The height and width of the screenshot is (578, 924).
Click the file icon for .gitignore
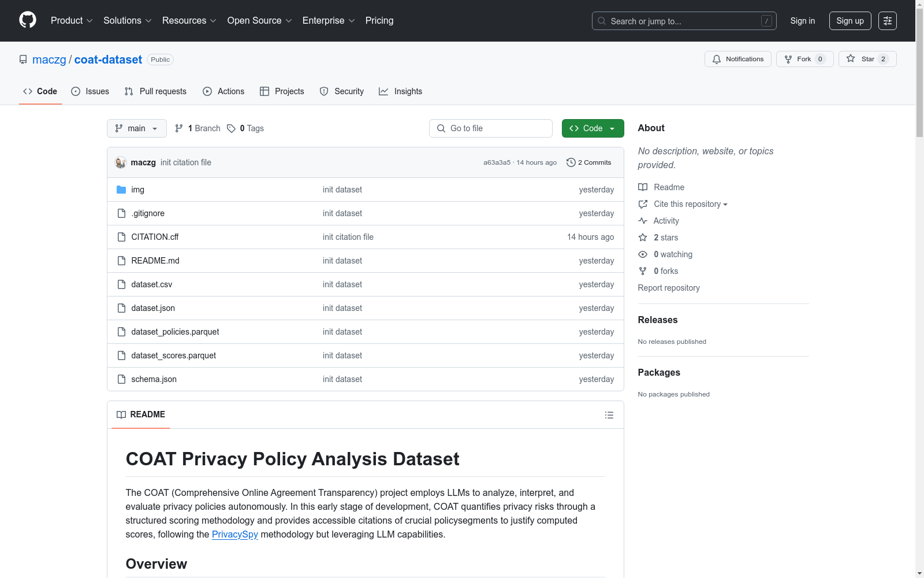pos(121,213)
